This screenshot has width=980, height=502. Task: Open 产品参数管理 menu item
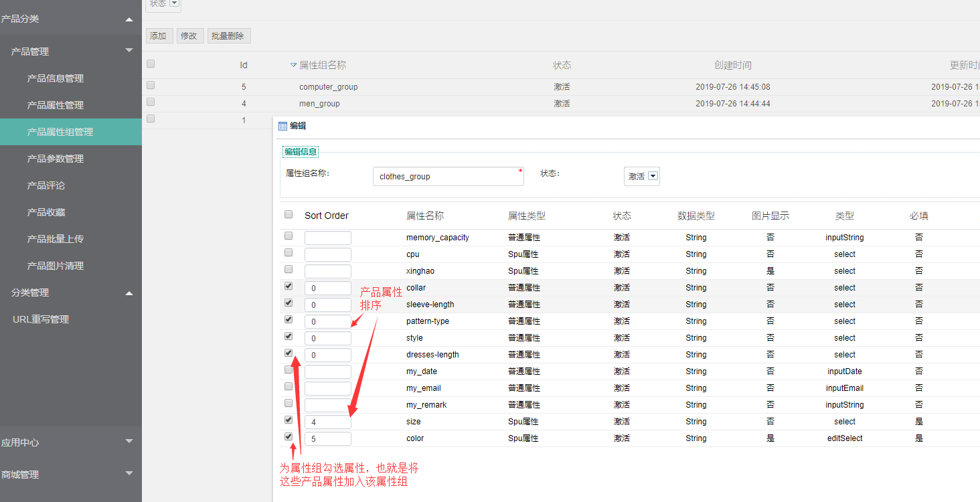coord(56,159)
